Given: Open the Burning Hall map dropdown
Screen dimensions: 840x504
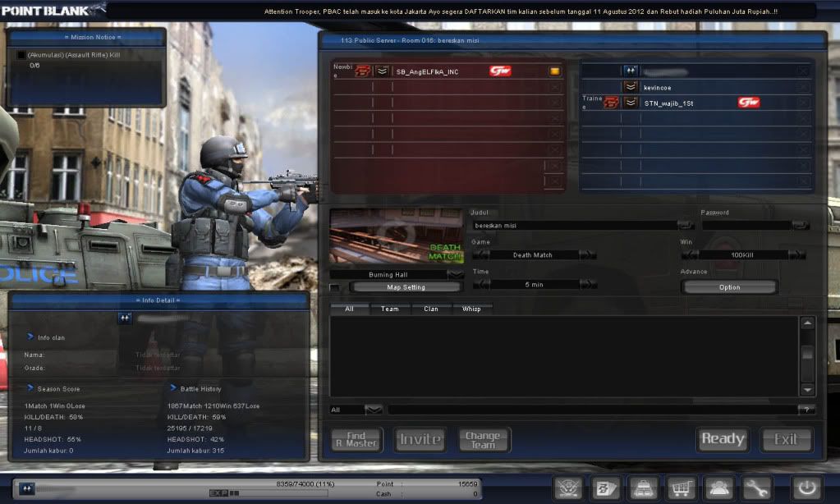Looking at the screenshot, I should [456, 274].
